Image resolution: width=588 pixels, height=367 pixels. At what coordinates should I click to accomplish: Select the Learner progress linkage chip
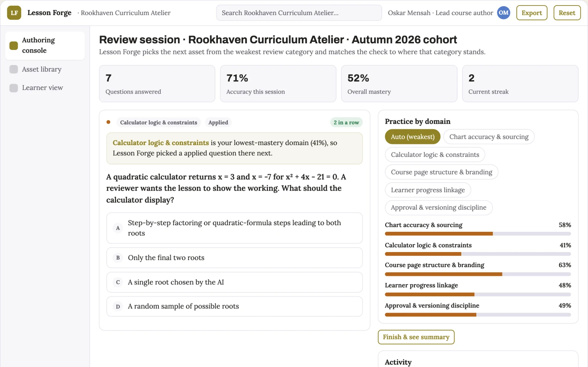coord(428,190)
